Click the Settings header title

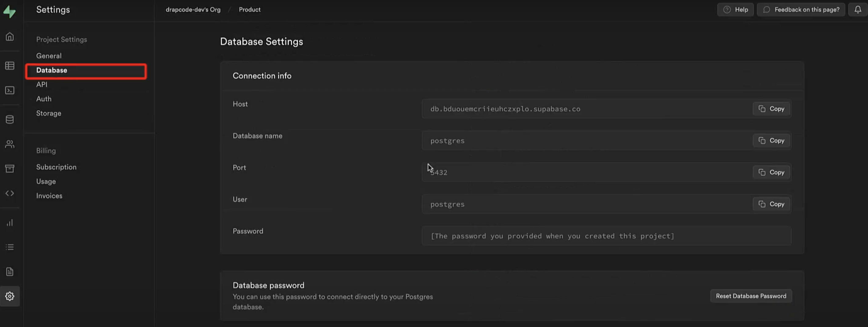(x=53, y=9)
